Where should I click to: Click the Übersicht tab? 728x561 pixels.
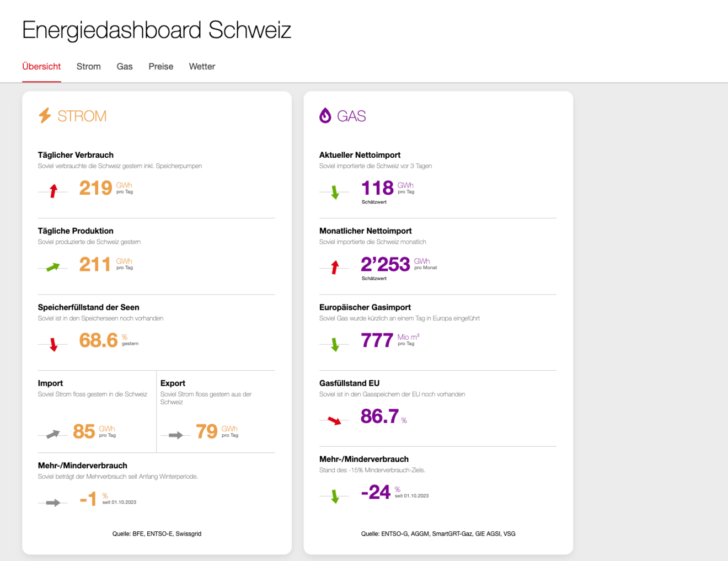(41, 66)
